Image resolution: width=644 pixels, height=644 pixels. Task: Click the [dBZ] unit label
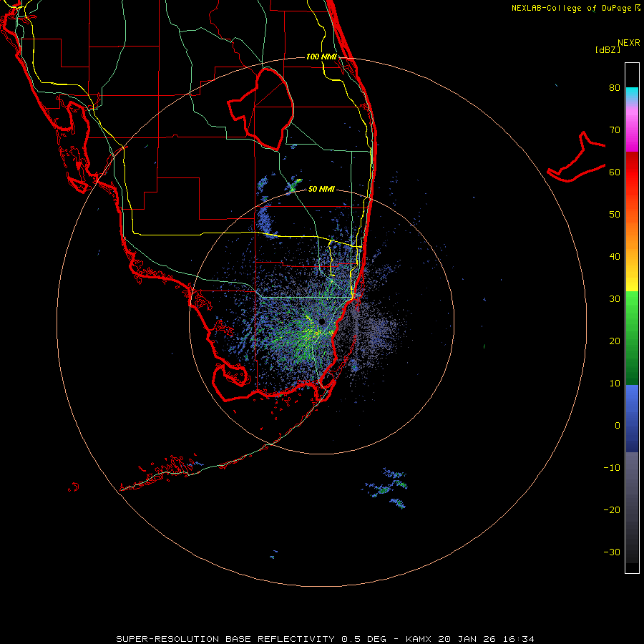coord(608,49)
